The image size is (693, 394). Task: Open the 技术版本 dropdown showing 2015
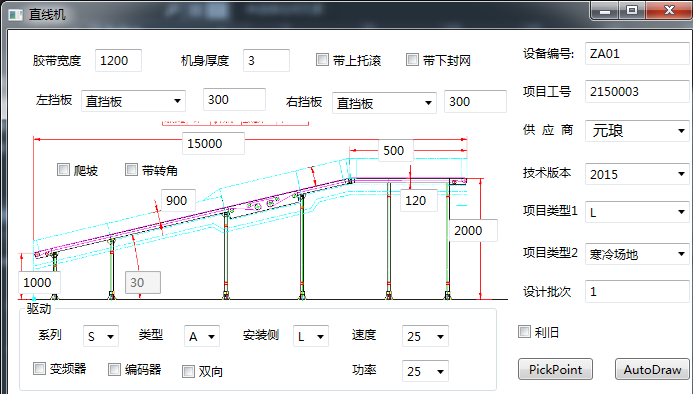pos(637,174)
